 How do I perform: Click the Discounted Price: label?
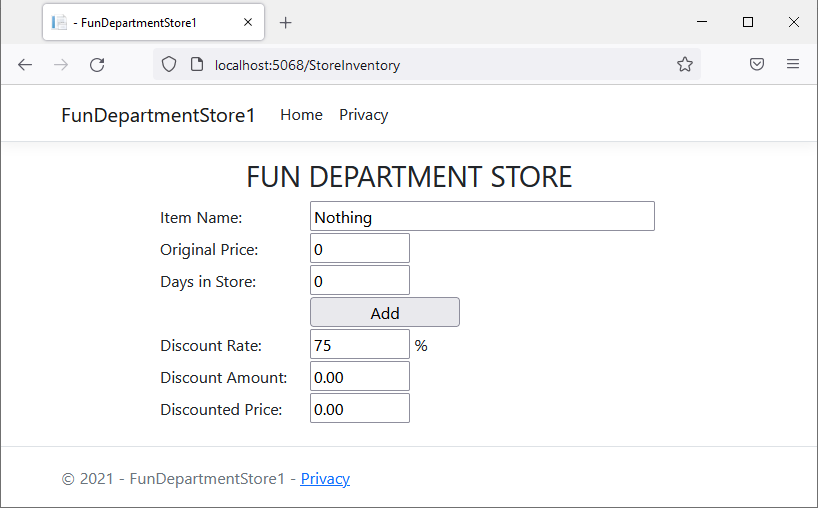[x=221, y=409]
